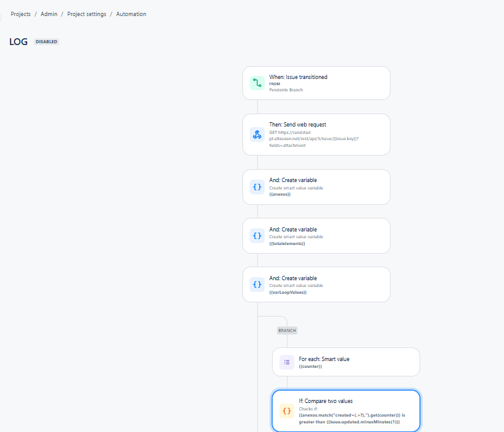Screen dimensions: 504x432
Task: Select the For each: Smart value branch card
Action: 346,362
